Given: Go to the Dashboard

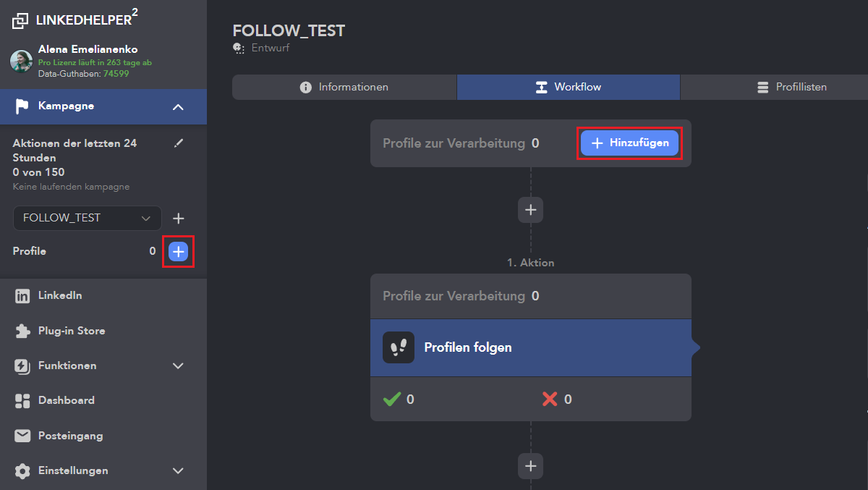Looking at the screenshot, I should tap(66, 400).
